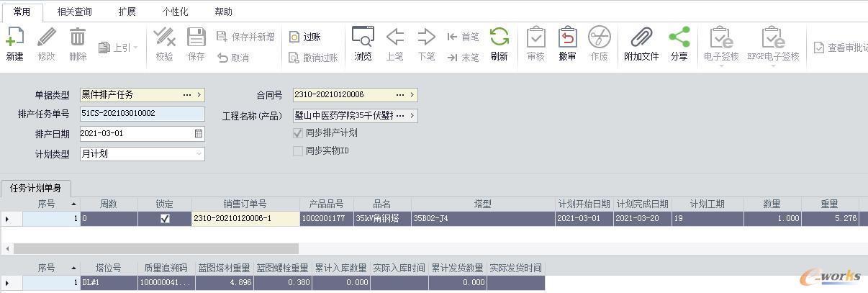Click the 查看审批 toolbar item
The image size is (868, 293).
[841, 48]
